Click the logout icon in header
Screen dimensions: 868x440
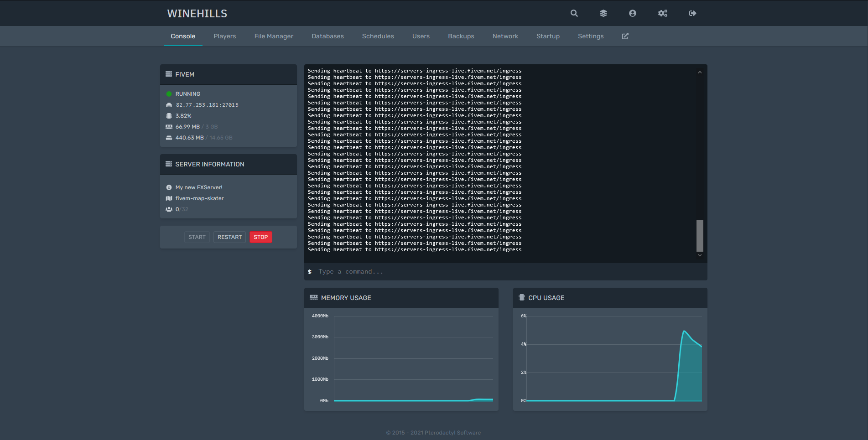pos(692,13)
